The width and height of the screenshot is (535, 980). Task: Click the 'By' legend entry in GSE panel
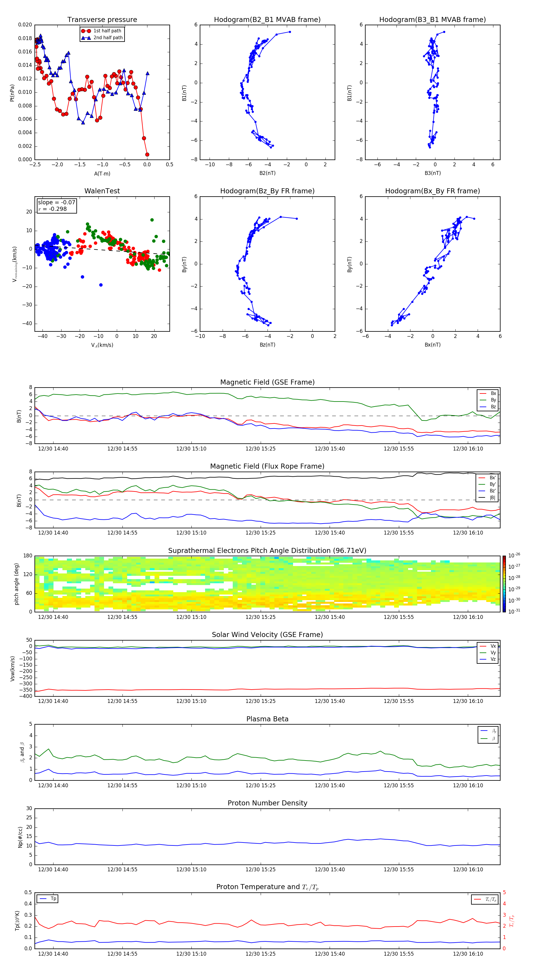(488, 400)
